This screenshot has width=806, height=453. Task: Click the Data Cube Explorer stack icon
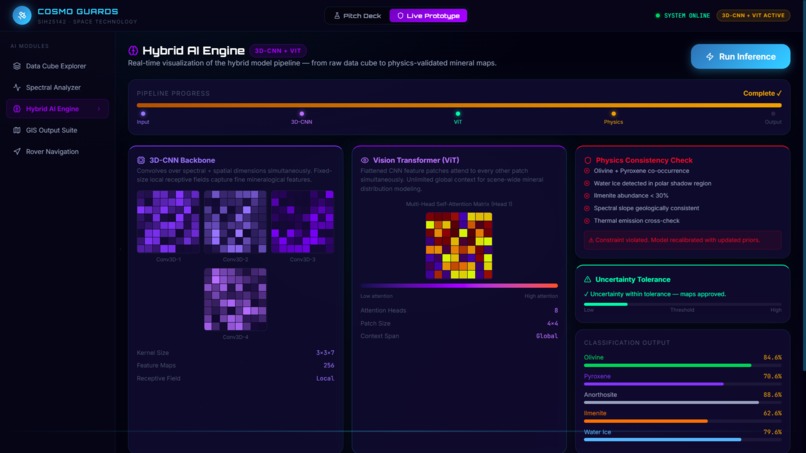[x=17, y=66]
